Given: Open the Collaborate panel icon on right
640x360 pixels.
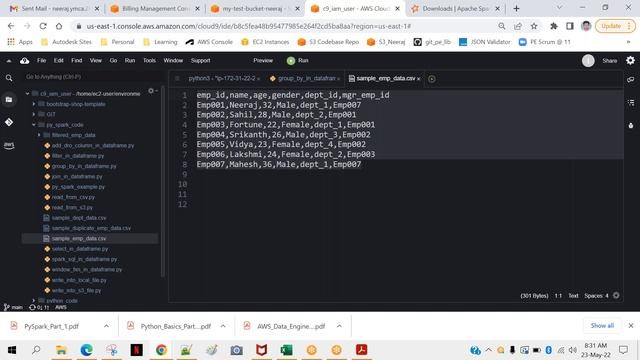Looking at the screenshot, I should (x=631, y=80).
